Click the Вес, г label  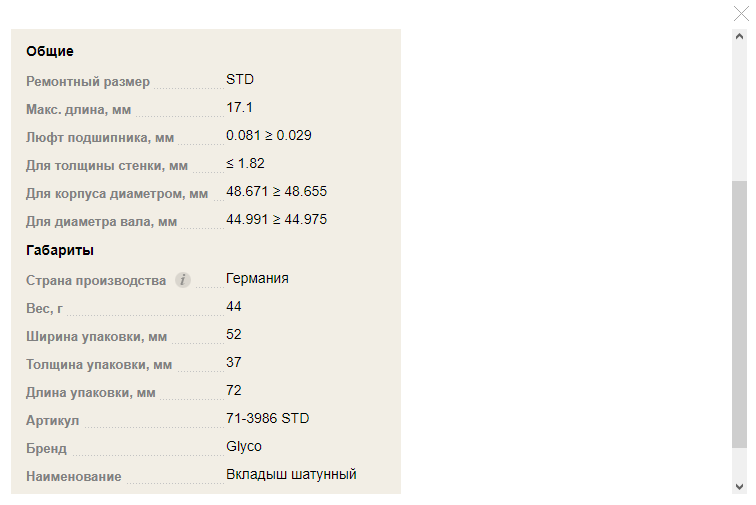[44, 308]
